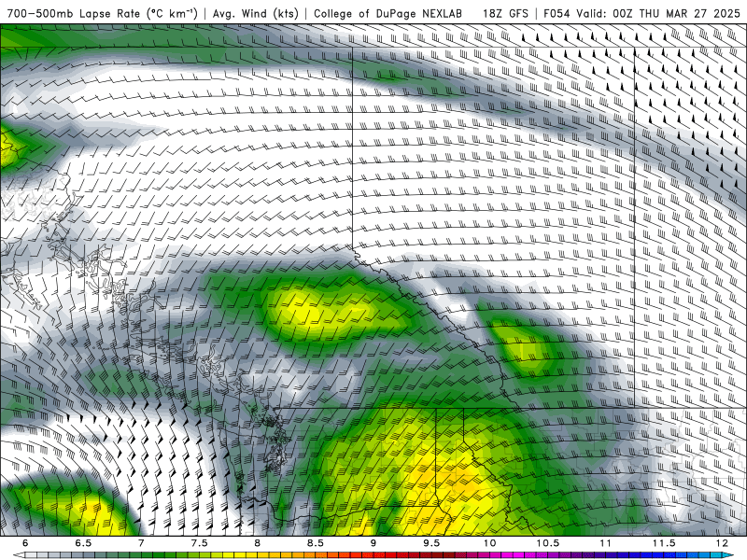This screenshot has width=747, height=560.
Task: Click the legend value "12"
Action: pos(721,543)
